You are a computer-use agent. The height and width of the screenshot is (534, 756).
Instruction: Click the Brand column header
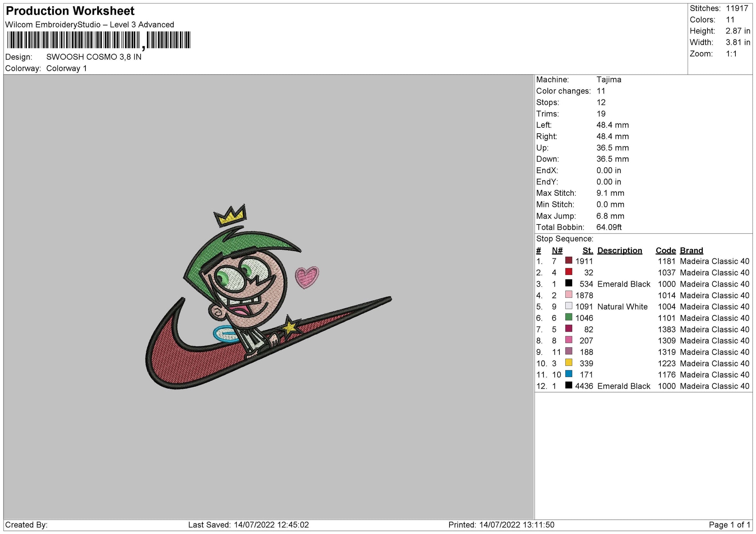691,250
